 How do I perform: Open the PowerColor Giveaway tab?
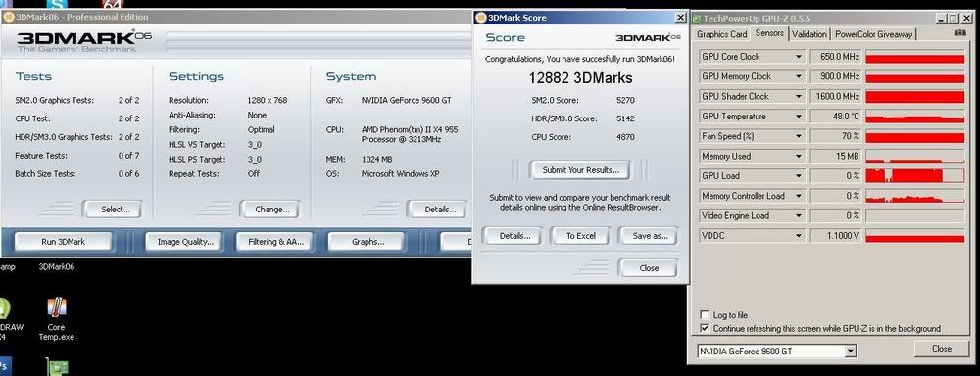[x=874, y=35]
